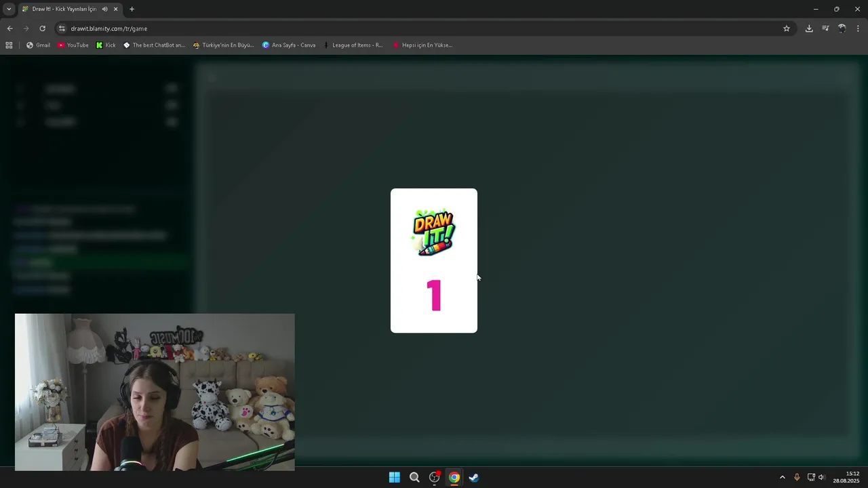Open a new tab with plus button
The width and height of the screenshot is (868, 488).
[x=132, y=9]
